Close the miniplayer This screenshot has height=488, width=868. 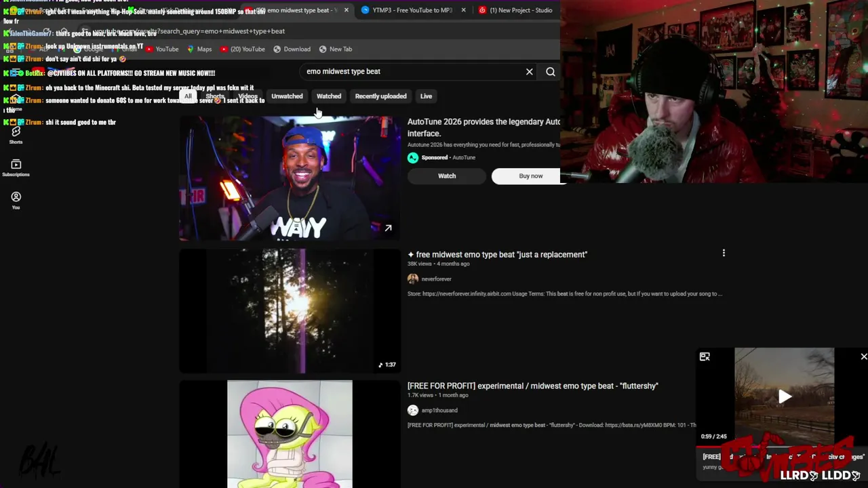[863, 357]
